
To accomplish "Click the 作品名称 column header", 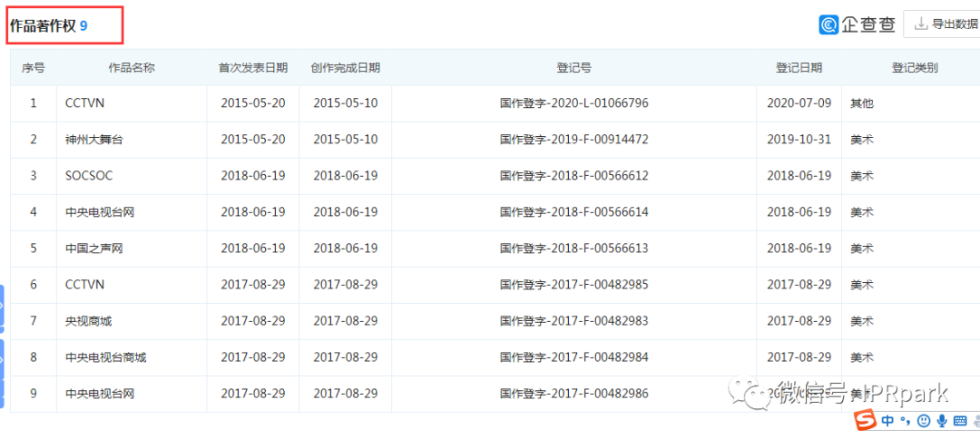I will click(x=132, y=67).
